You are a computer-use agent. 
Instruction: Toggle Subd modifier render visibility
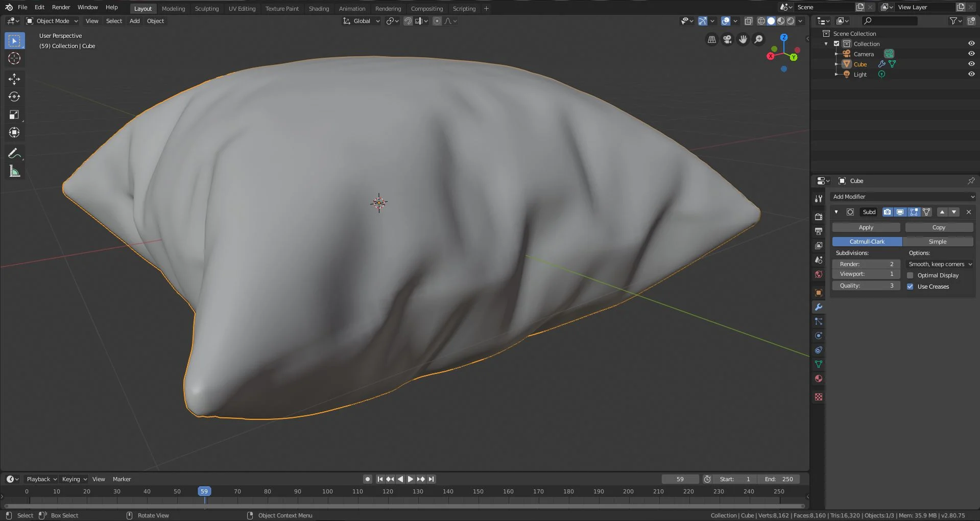coord(888,212)
